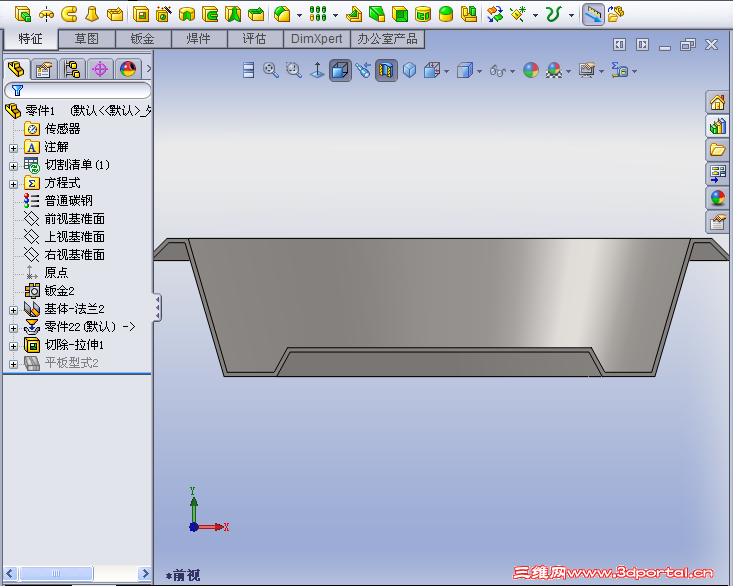Viewport: 733px width, 586px height.
Task: Choose the green cylinder Wrap feature icon
Action: [x=423, y=14]
